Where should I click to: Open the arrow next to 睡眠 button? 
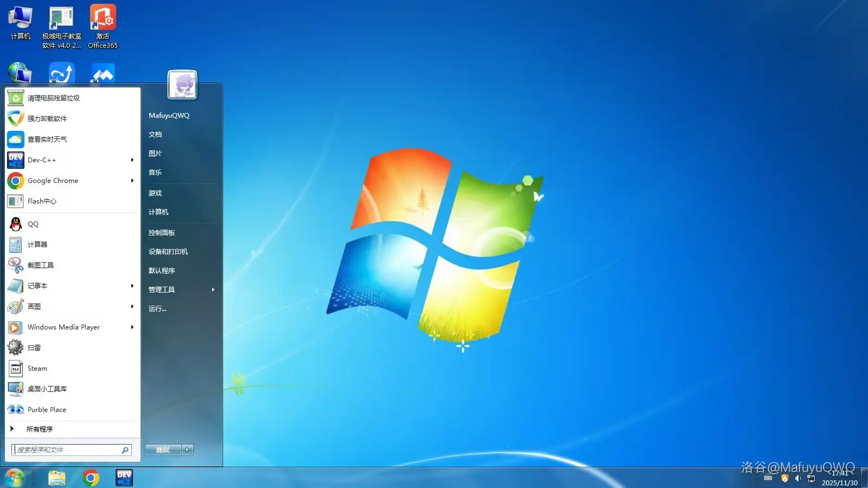[x=187, y=450]
